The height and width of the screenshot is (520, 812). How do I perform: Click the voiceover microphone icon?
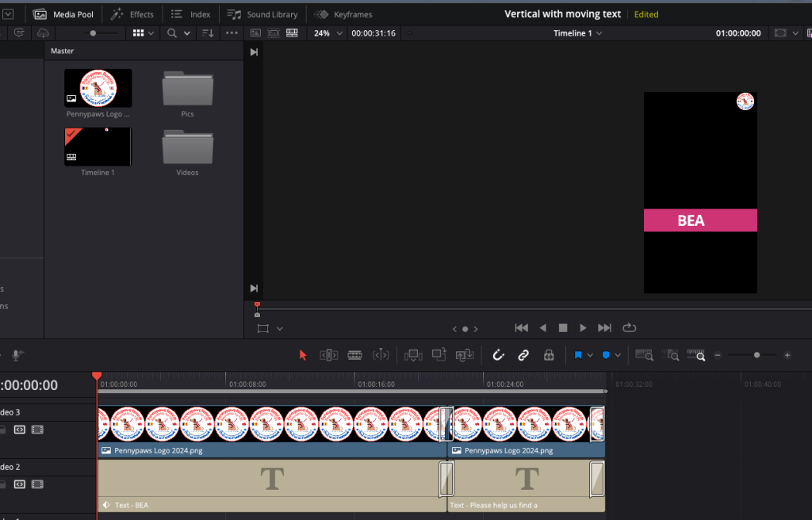[17, 355]
